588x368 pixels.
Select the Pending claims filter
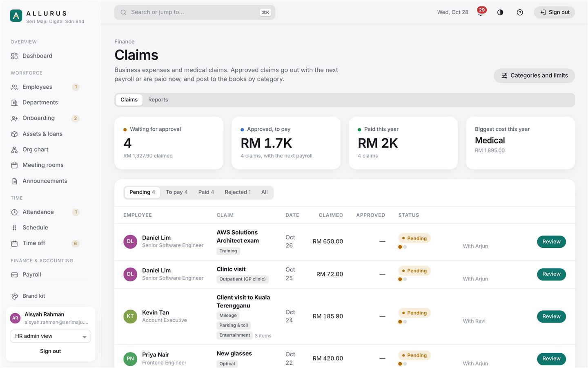coord(142,192)
